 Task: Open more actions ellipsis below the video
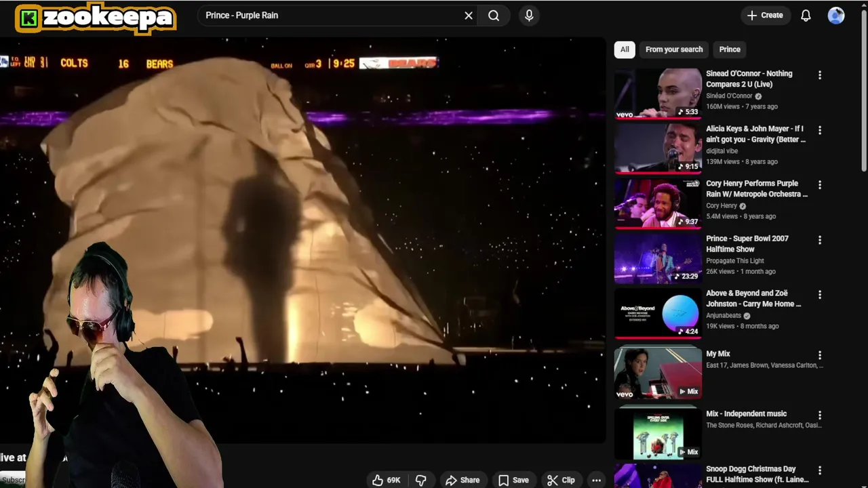click(596, 480)
